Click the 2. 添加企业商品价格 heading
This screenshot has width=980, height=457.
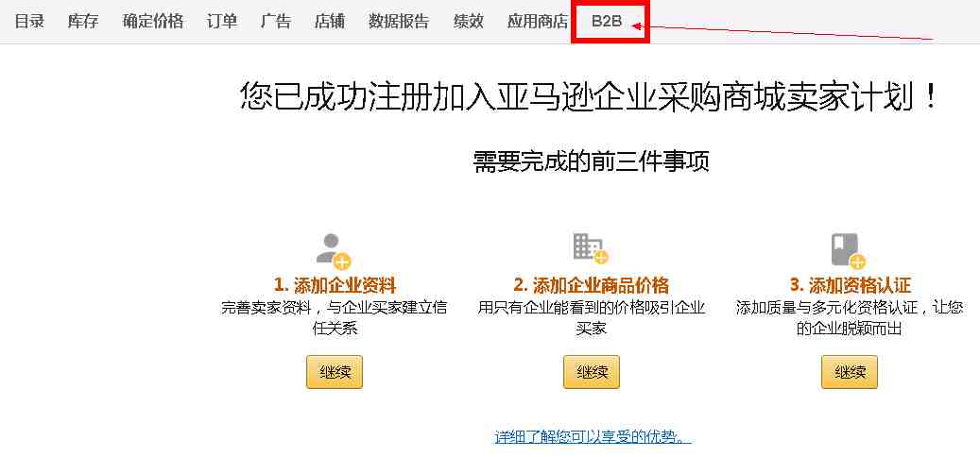coord(592,286)
